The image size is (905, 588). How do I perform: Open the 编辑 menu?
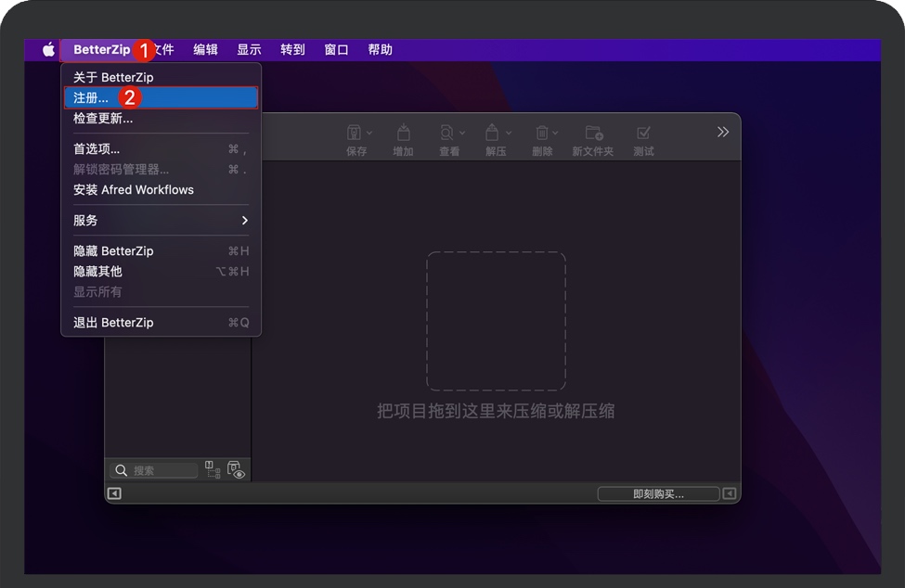click(x=205, y=49)
